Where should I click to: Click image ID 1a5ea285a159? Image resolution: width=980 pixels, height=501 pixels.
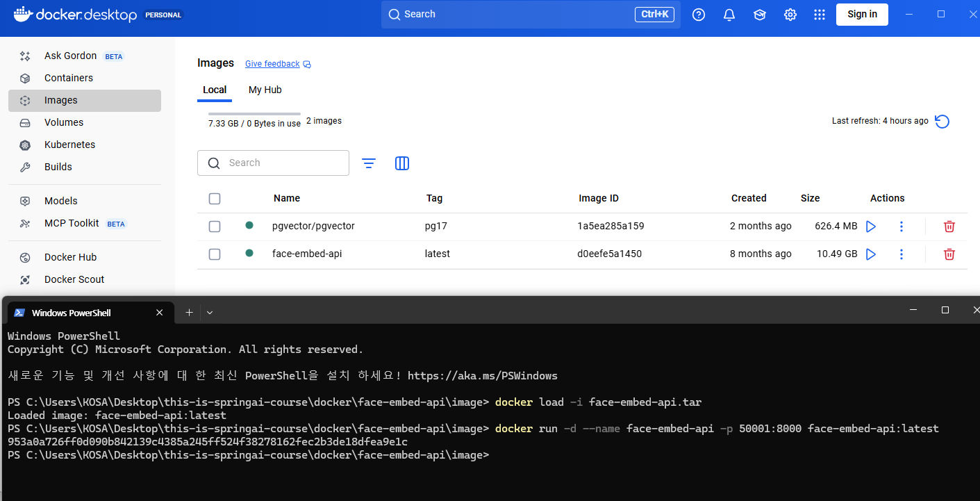(x=611, y=227)
